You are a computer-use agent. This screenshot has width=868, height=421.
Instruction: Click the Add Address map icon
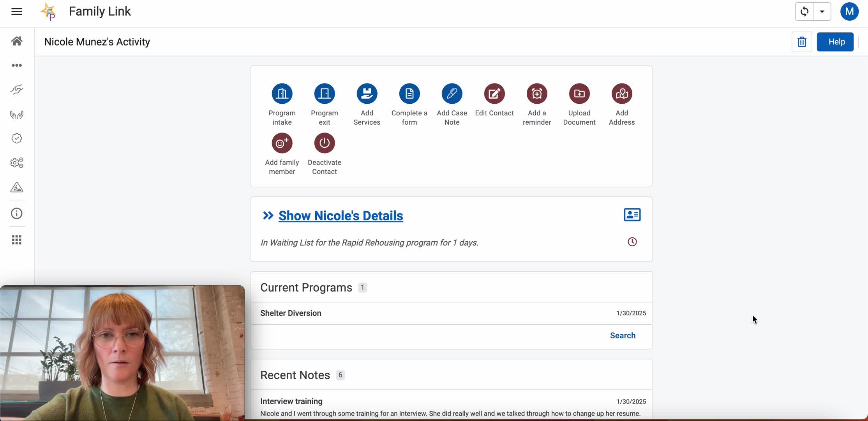click(622, 94)
